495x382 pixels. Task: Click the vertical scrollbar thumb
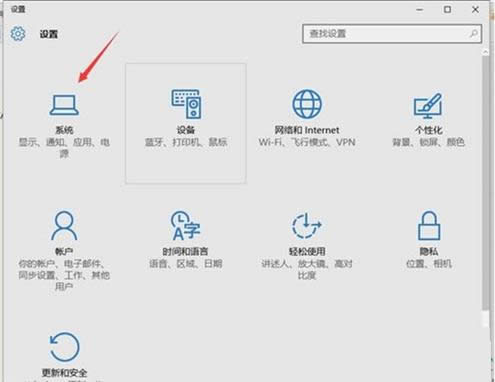click(485, 183)
